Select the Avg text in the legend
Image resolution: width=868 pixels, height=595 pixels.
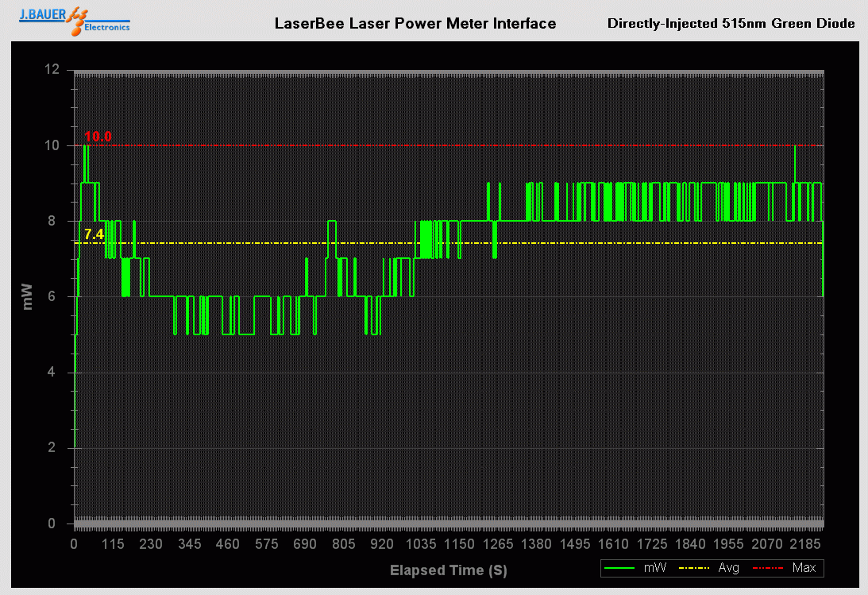point(729,568)
